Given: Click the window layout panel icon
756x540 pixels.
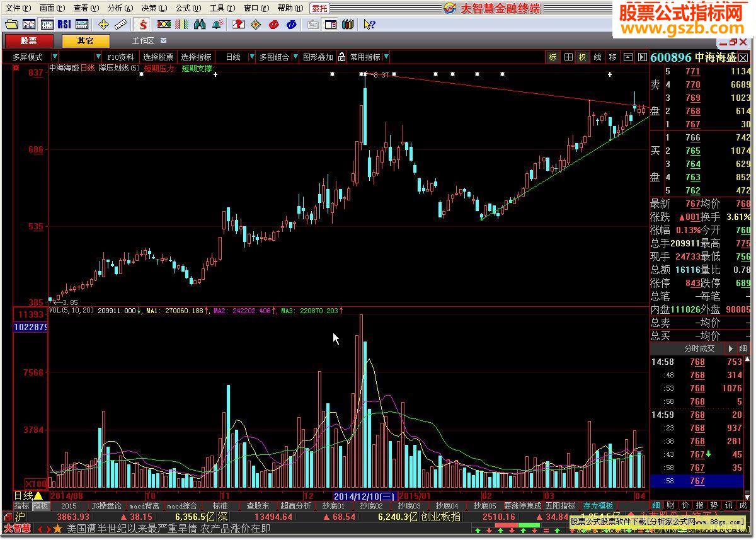Looking at the screenshot, I should tap(330, 25).
